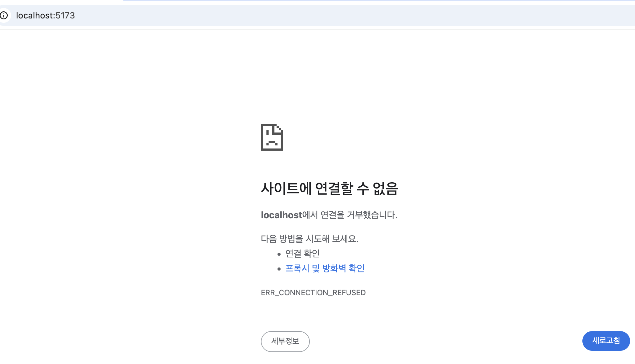The height and width of the screenshot is (364, 635).
Task: Click the word 방화벽 in blue link
Action: [334, 268]
